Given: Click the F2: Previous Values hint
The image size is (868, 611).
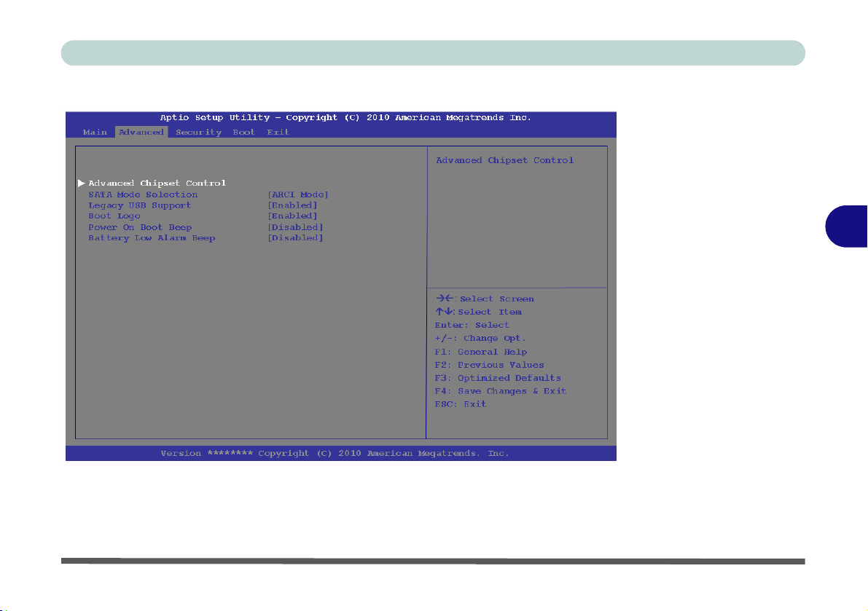Looking at the screenshot, I should (x=489, y=365).
